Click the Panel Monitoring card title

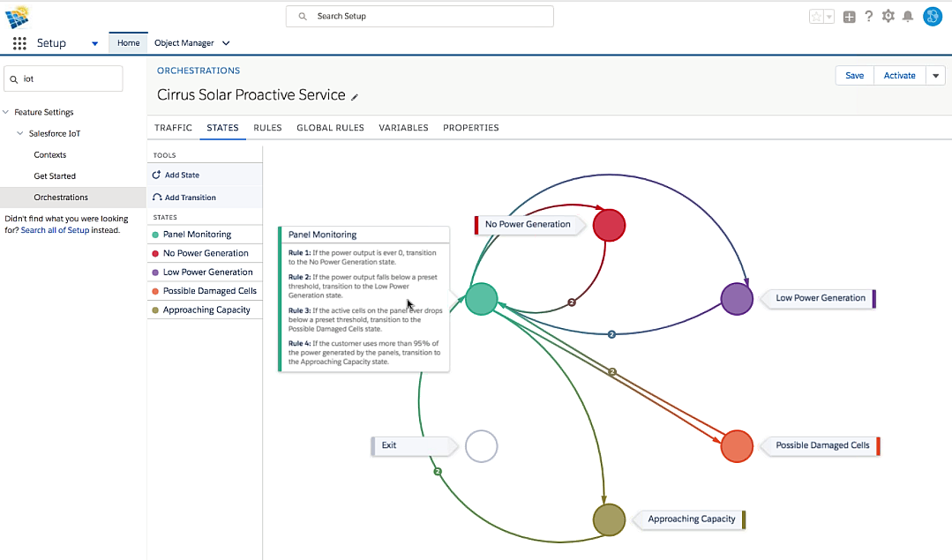322,235
